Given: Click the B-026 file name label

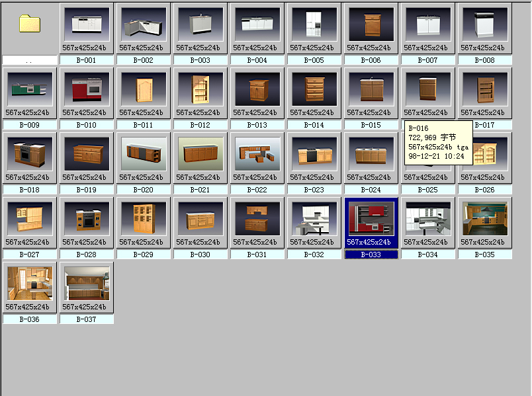Looking at the screenshot, I should point(485,190).
